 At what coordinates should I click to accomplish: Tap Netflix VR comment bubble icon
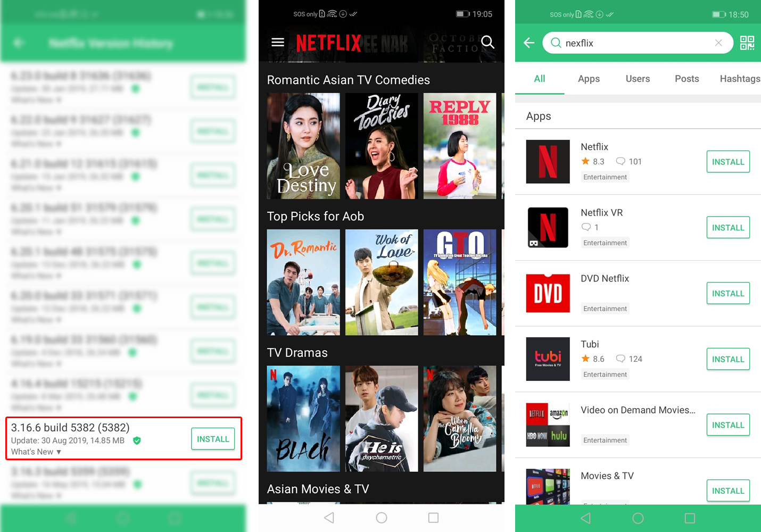pos(586,227)
